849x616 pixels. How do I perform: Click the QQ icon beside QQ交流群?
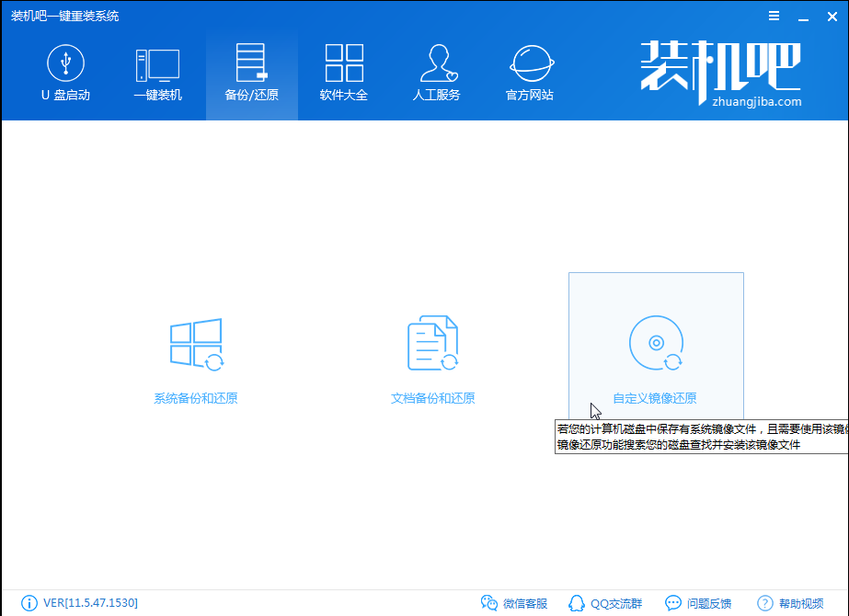(576, 602)
